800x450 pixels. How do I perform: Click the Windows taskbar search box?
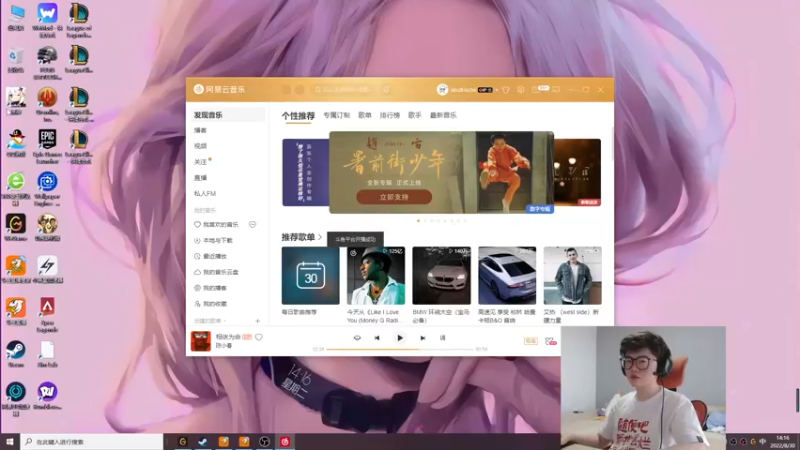pyautogui.click(x=92, y=442)
